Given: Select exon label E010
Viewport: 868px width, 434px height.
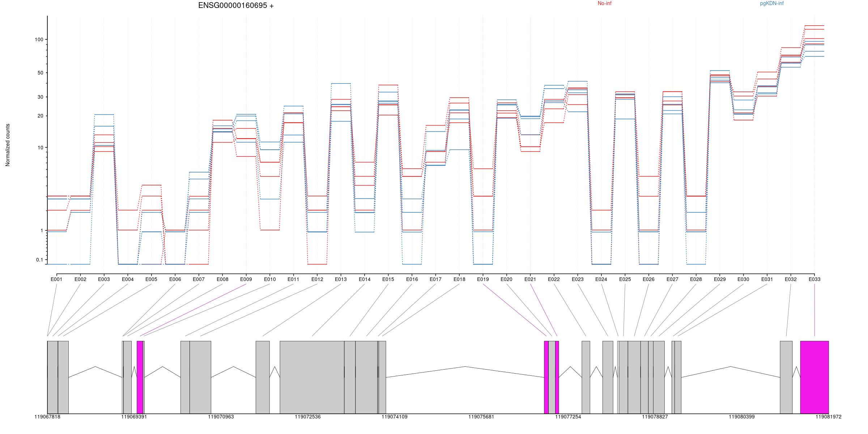Looking at the screenshot, I should click(x=270, y=279).
